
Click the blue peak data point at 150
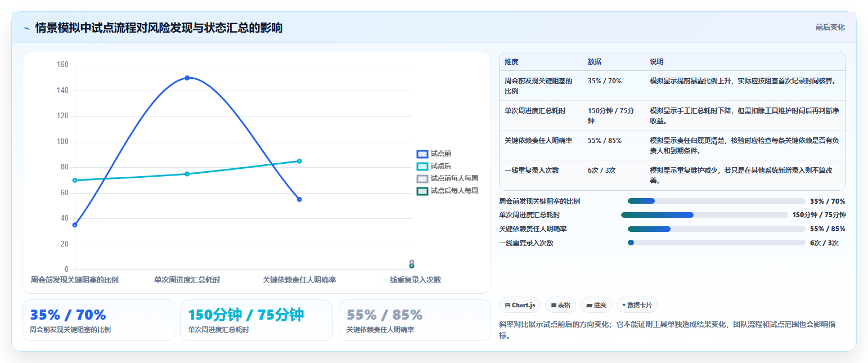point(187,78)
